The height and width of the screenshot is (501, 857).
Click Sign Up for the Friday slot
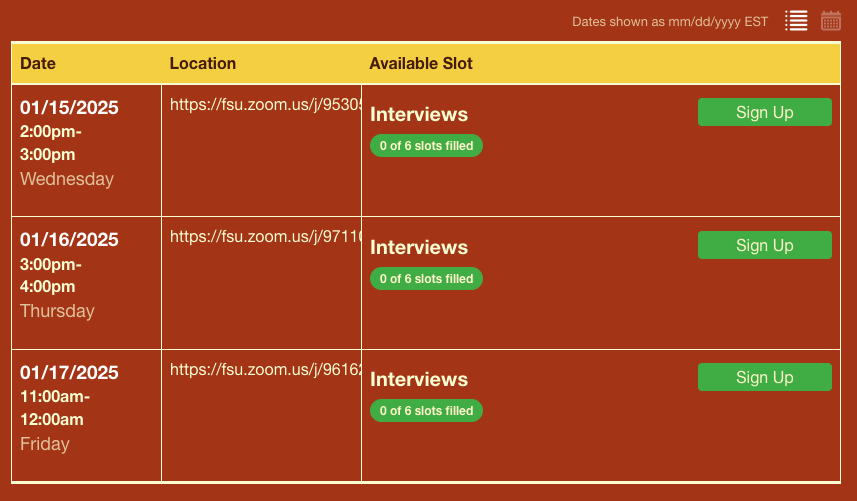click(x=764, y=377)
